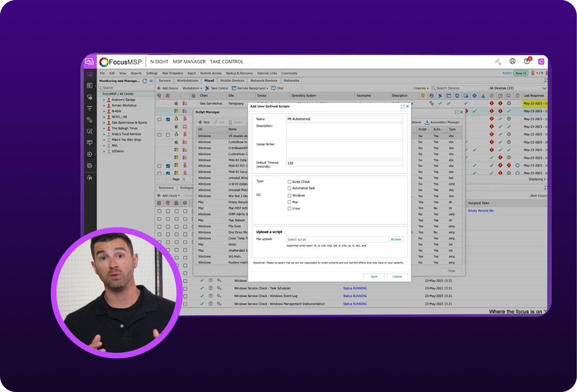Click the refresh icon beside Monitoring and Management

[145, 81]
